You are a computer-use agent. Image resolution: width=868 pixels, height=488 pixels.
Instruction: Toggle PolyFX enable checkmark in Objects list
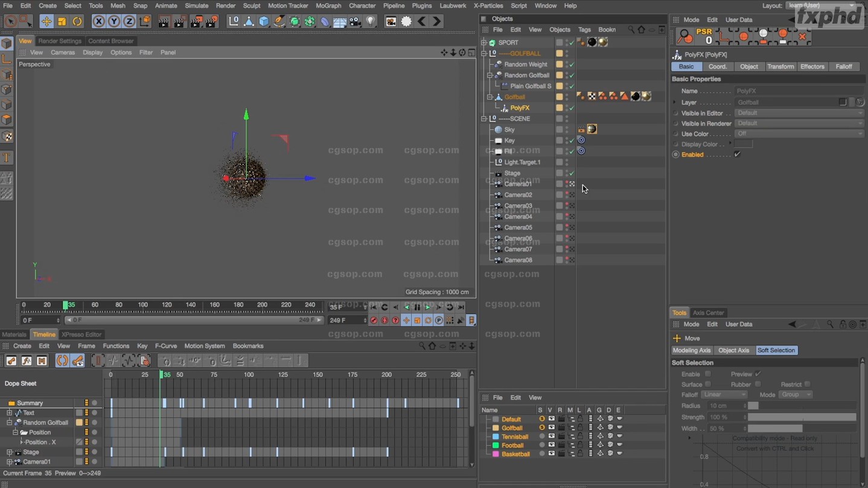point(572,108)
